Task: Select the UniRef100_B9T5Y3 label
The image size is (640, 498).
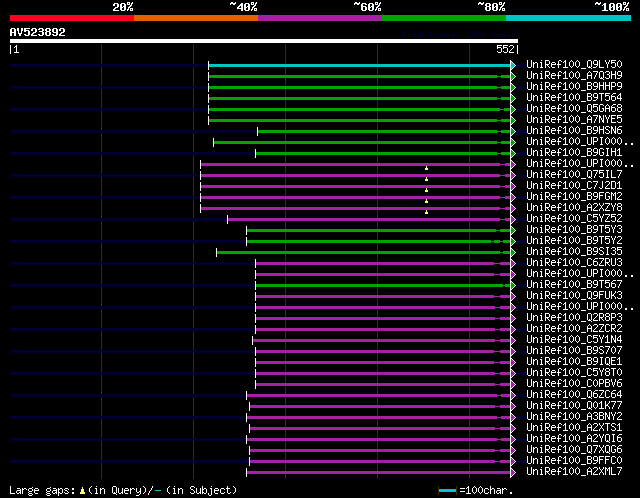Action: tap(574, 230)
